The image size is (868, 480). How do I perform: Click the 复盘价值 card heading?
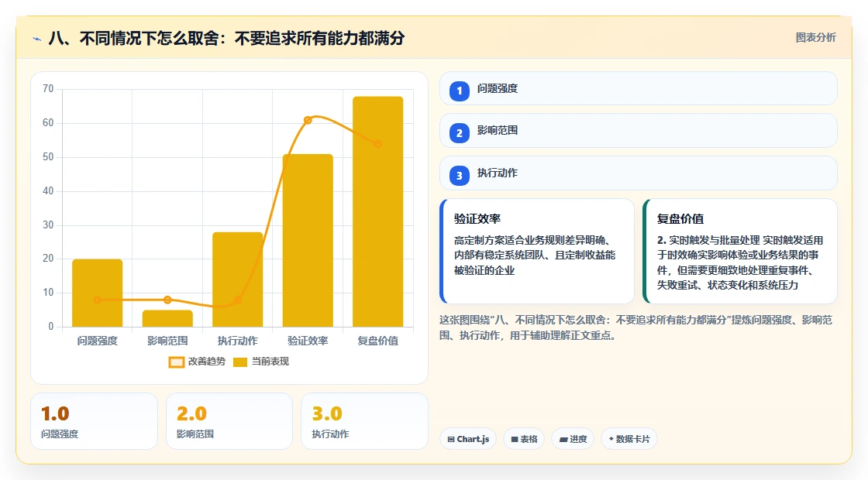(x=680, y=219)
